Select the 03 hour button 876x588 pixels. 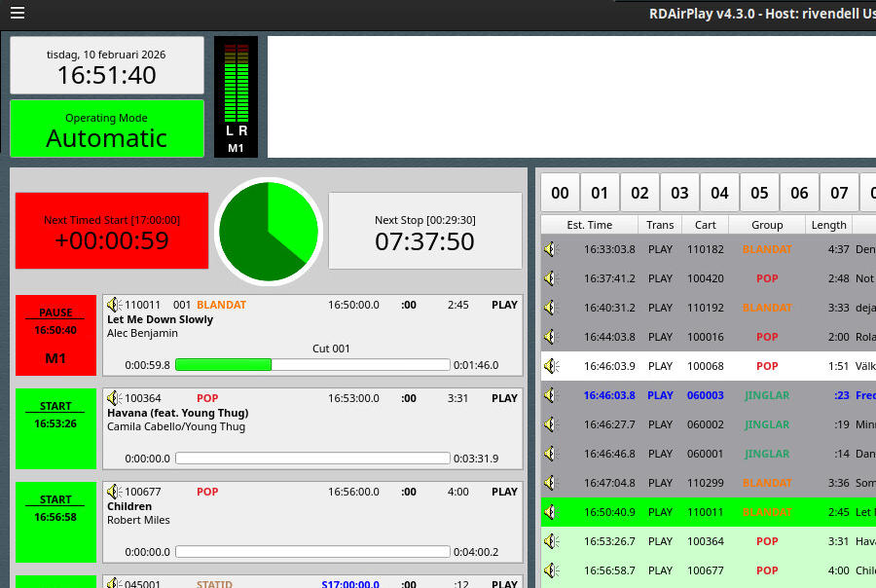point(679,193)
